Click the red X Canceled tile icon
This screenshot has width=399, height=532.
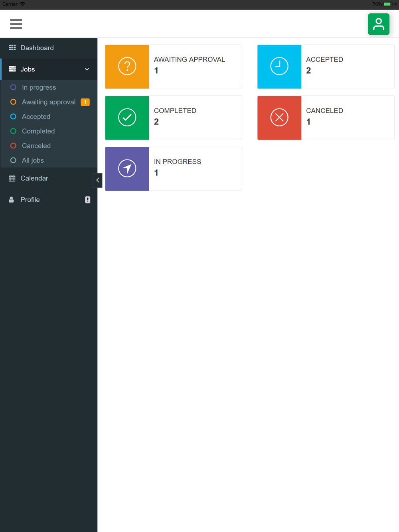pyautogui.click(x=279, y=118)
